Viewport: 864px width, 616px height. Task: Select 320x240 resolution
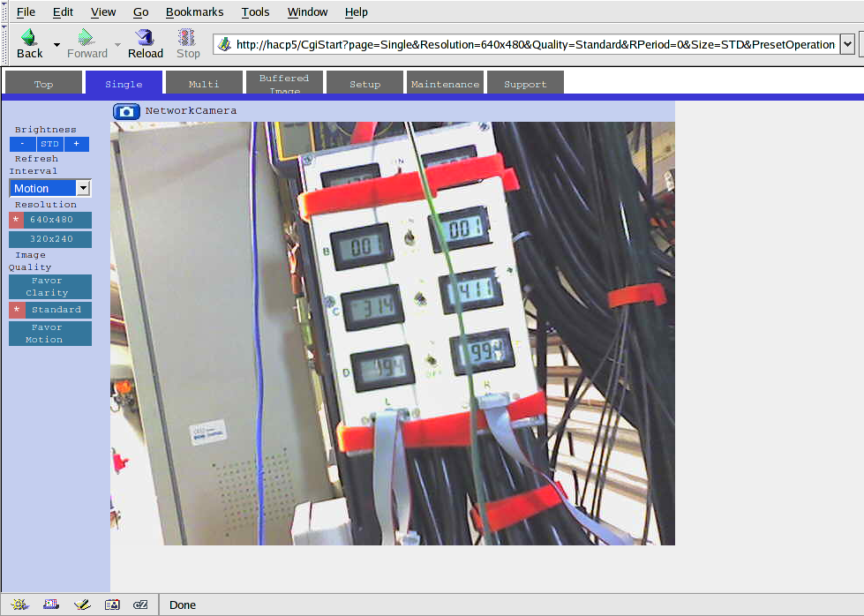tap(50, 239)
